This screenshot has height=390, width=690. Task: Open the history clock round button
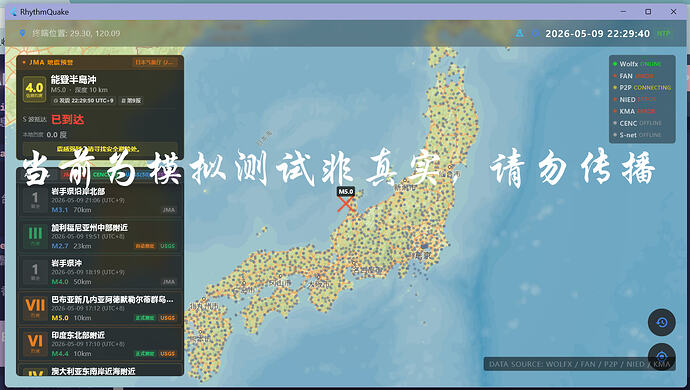(661, 323)
